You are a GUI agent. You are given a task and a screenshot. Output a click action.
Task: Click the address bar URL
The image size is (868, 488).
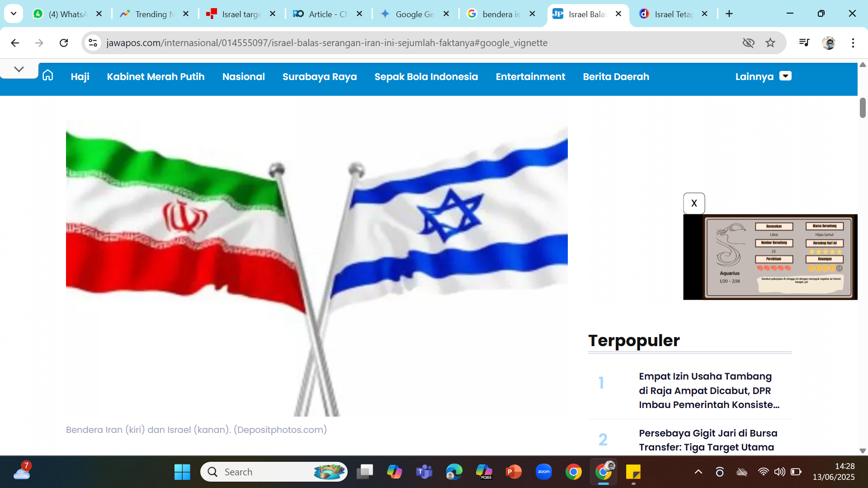pos(327,42)
